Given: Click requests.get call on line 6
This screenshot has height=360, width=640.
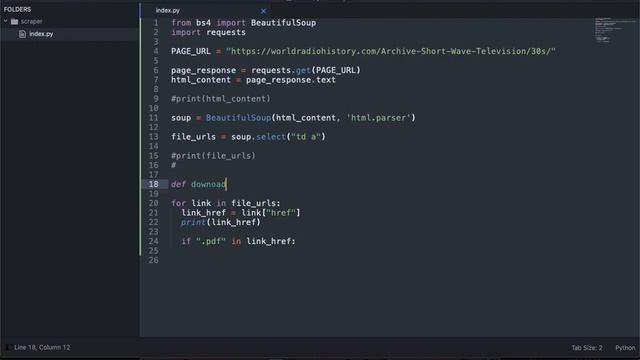Looking at the screenshot, I should pyautogui.click(x=306, y=70).
